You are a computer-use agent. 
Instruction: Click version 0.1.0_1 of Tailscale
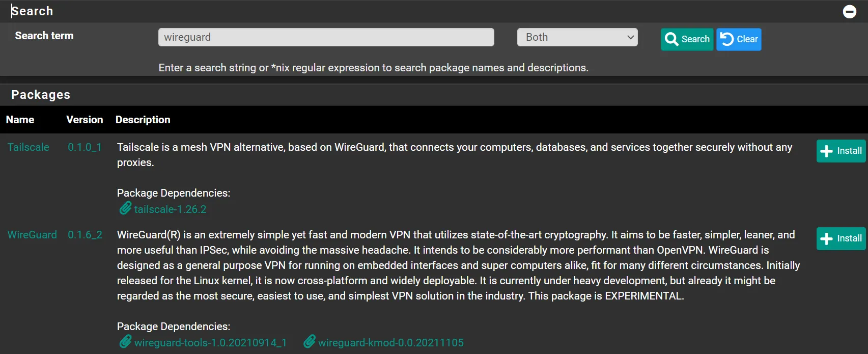[x=85, y=147]
